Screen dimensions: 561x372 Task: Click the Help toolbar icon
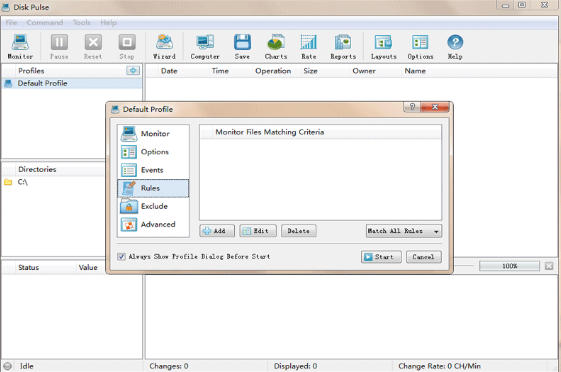click(455, 46)
